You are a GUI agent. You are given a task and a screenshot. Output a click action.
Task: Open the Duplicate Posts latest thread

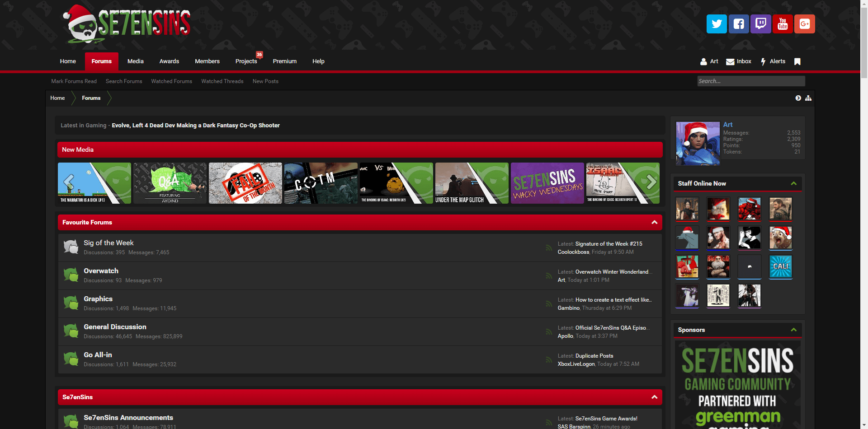click(x=594, y=356)
